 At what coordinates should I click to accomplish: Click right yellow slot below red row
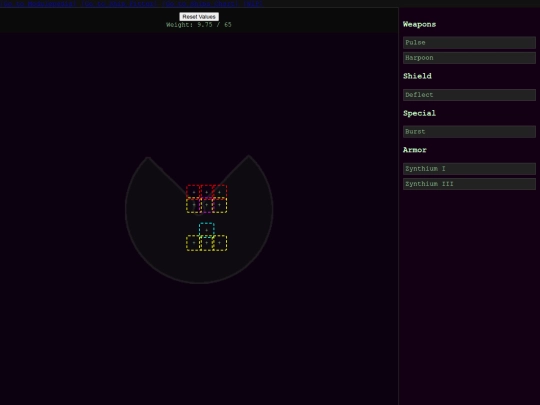coord(220,205)
